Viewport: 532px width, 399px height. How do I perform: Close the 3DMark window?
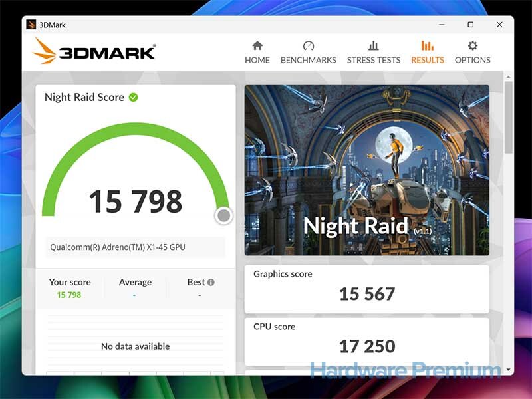499,25
